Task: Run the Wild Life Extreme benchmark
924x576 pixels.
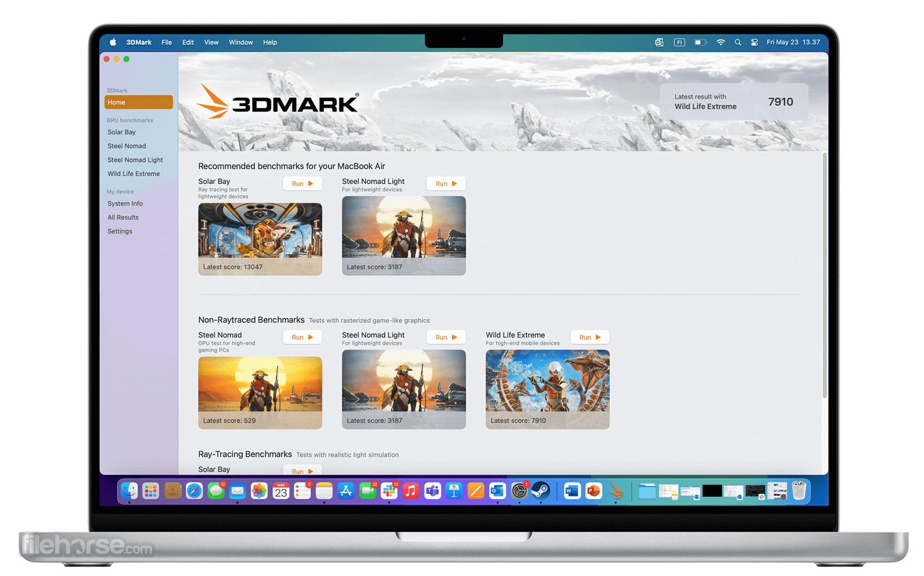Action: tap(590, 337)
